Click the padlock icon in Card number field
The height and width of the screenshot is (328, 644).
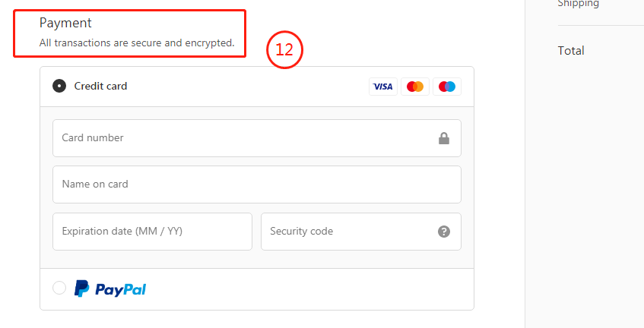pyautogui.click(x=444, y=138)
